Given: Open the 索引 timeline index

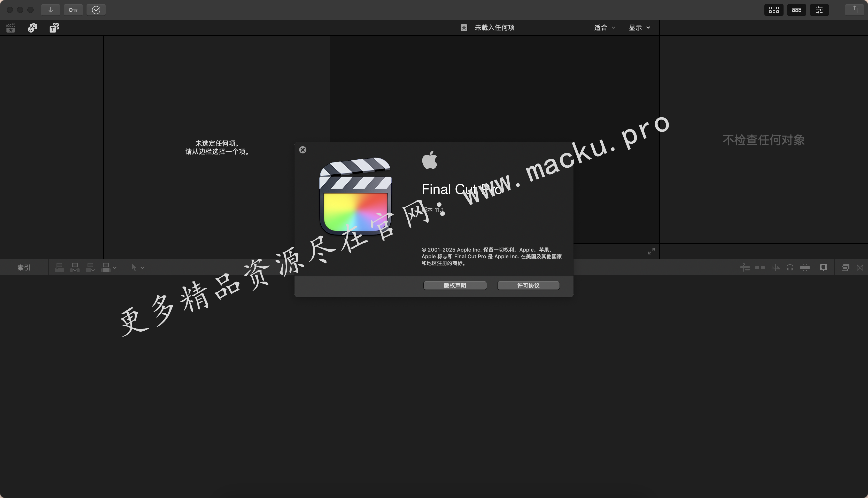Looking at the screenshot, I should [x=24, y=268].
